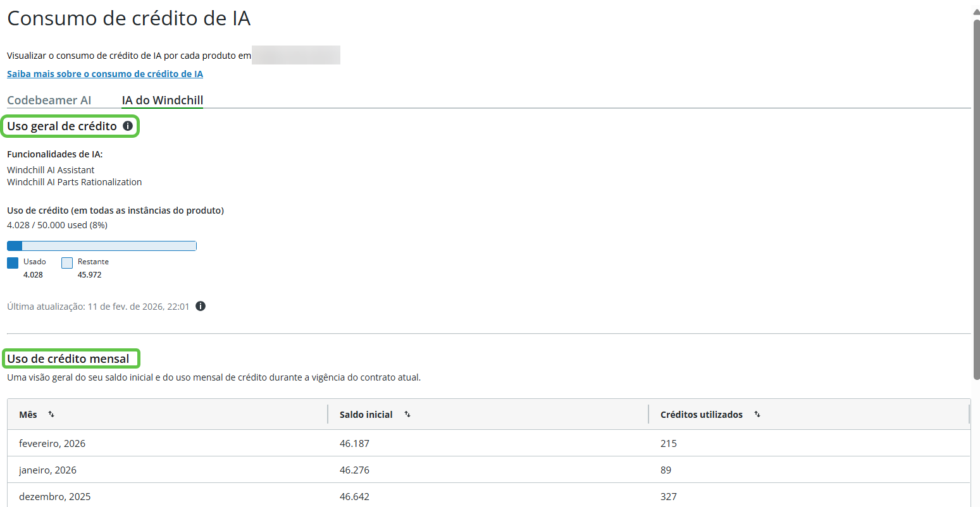Viewport: 980px width, 507px height.
Task: Click the page vertical scrollbar
Action: coord(976,199)
